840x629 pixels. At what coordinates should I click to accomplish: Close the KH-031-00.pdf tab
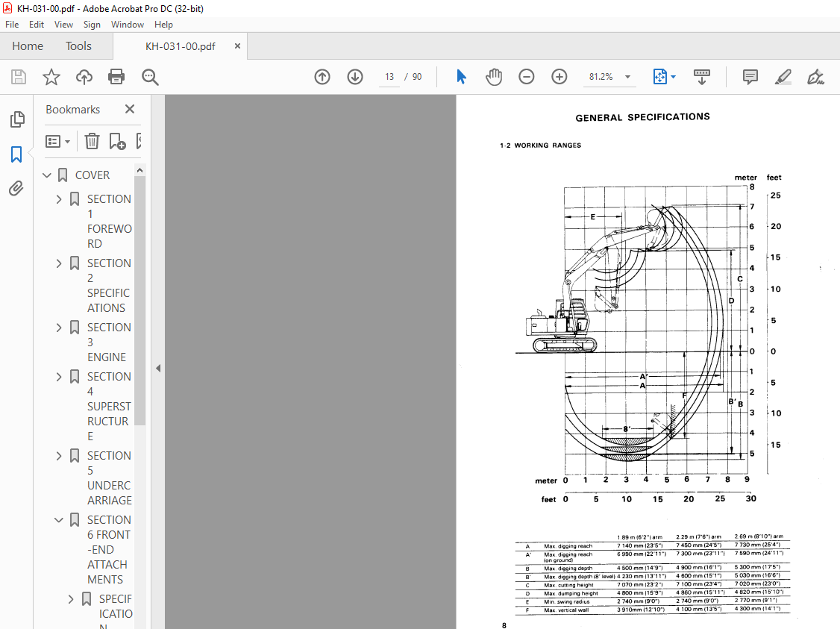pos(237,46)
